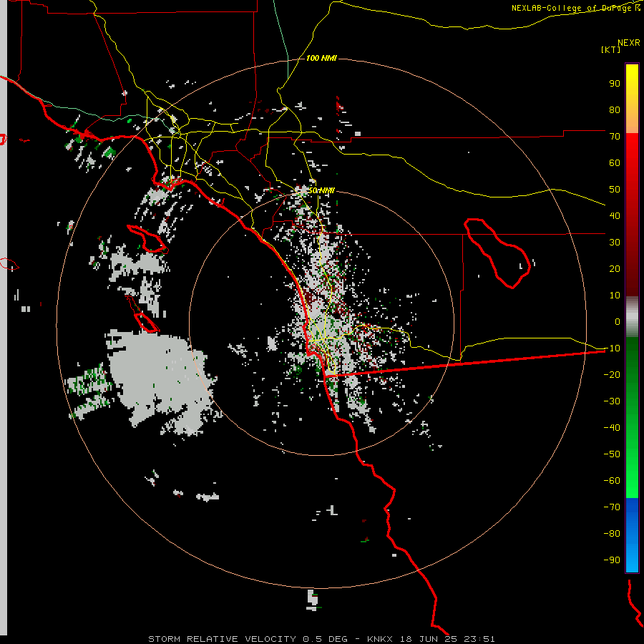Click the "60" value on velocity scale

click(615, 163)
